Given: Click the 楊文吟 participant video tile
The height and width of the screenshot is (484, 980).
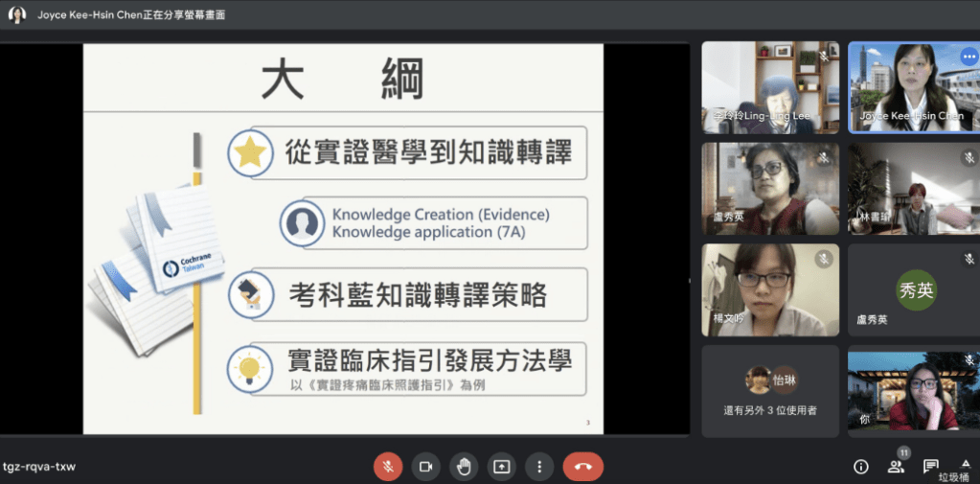Looking at the screenshot, I should tap(769, 289).
